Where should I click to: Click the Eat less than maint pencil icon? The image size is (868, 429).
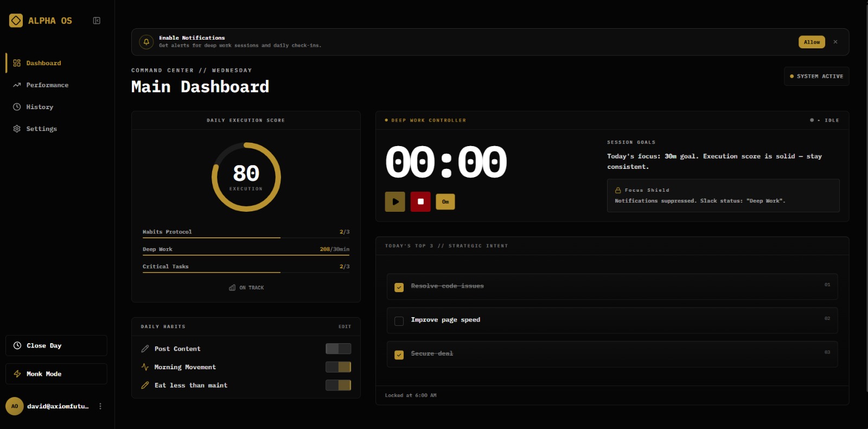point(145,385)
